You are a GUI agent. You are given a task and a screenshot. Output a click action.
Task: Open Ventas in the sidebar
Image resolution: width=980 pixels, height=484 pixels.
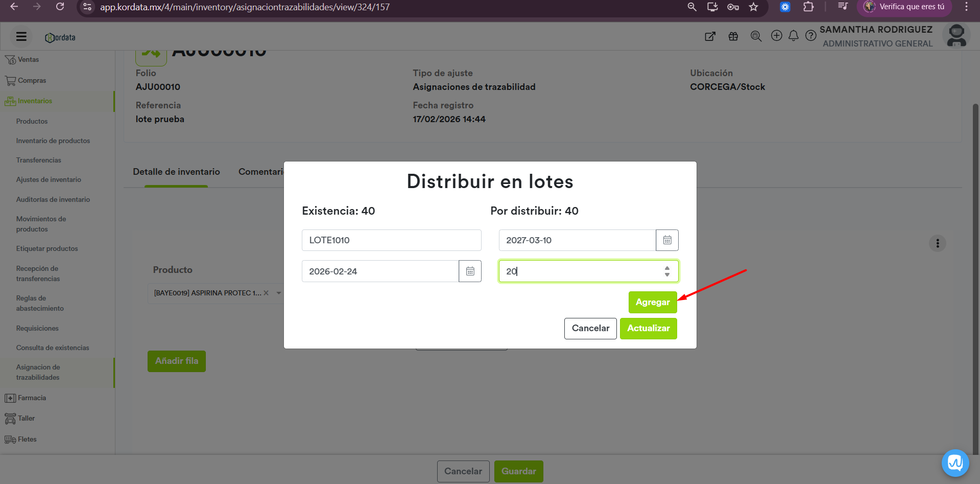28,60
